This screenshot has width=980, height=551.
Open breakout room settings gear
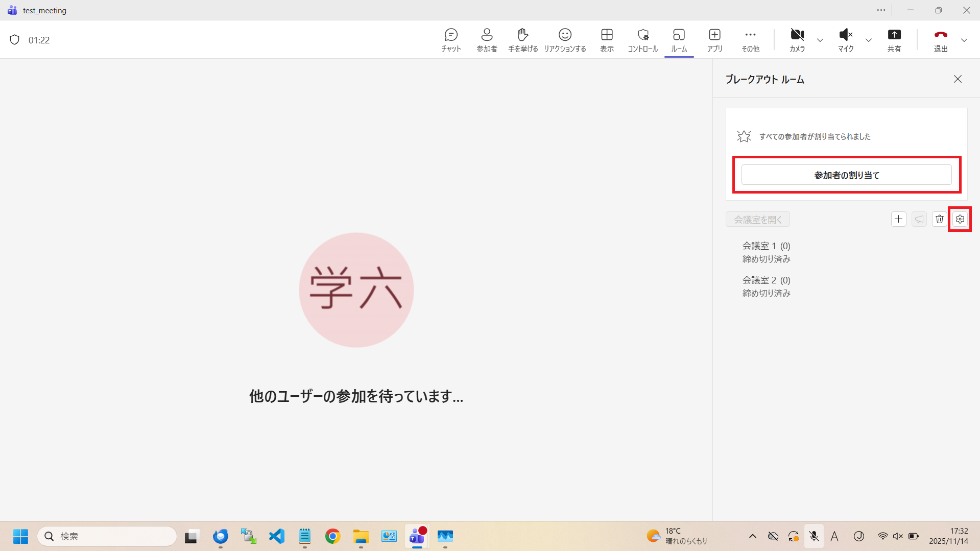tap(960, 219)
